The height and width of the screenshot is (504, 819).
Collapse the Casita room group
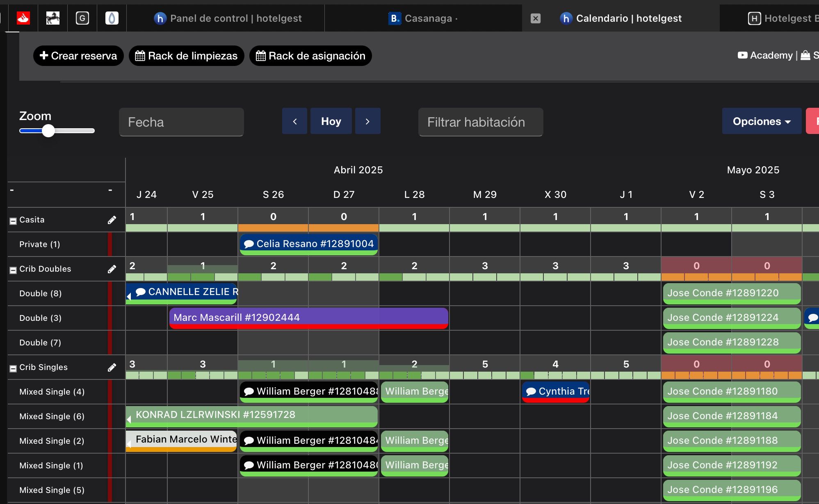pyautogui.click(x=13, y=221)
